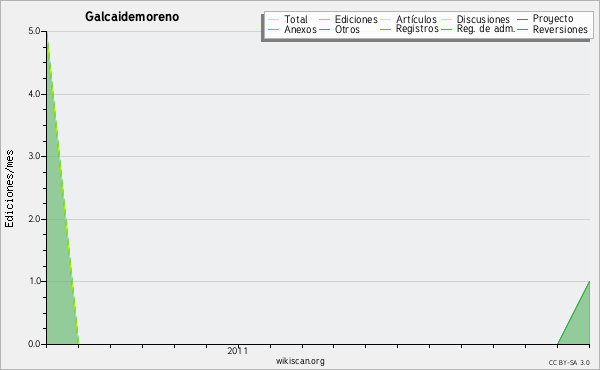Click the 2.0 y-axis value
The image size is (600, 370).
pyautogui.click(x=34, y=219)
